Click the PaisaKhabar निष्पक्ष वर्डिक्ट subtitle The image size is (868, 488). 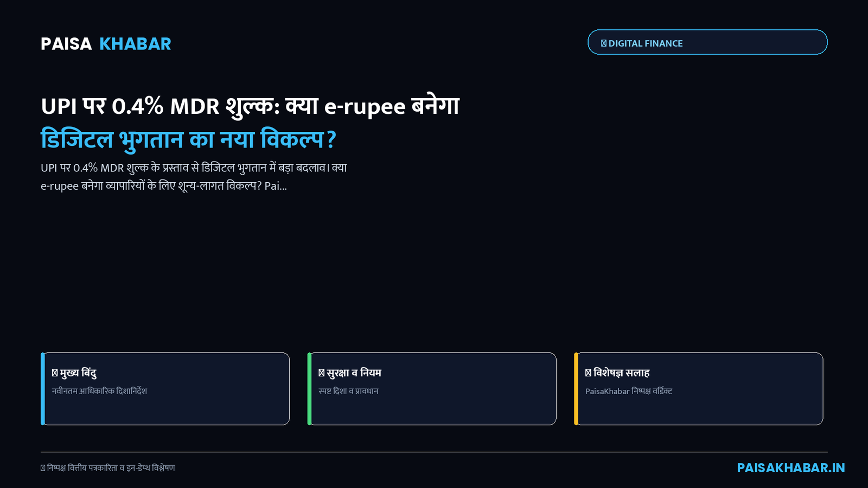(x=629, y=391)
